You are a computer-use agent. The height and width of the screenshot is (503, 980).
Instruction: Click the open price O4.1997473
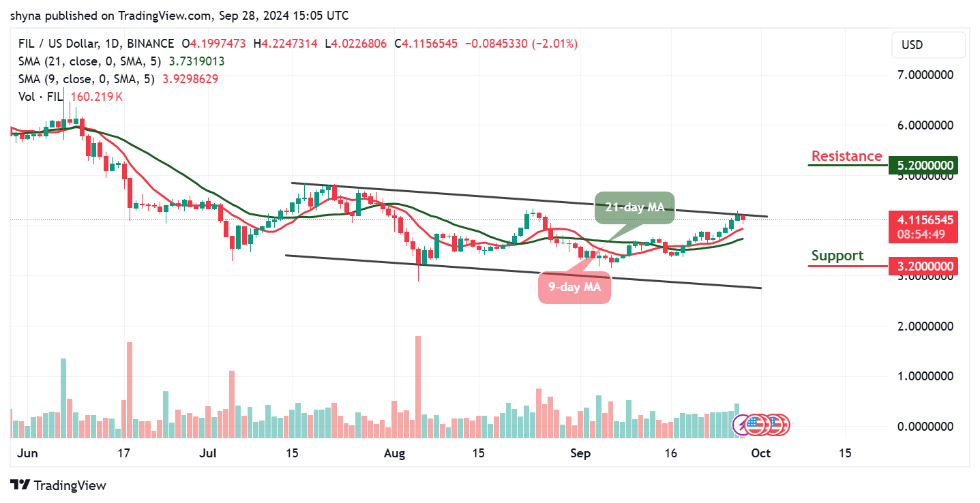(x=213, y=44)
